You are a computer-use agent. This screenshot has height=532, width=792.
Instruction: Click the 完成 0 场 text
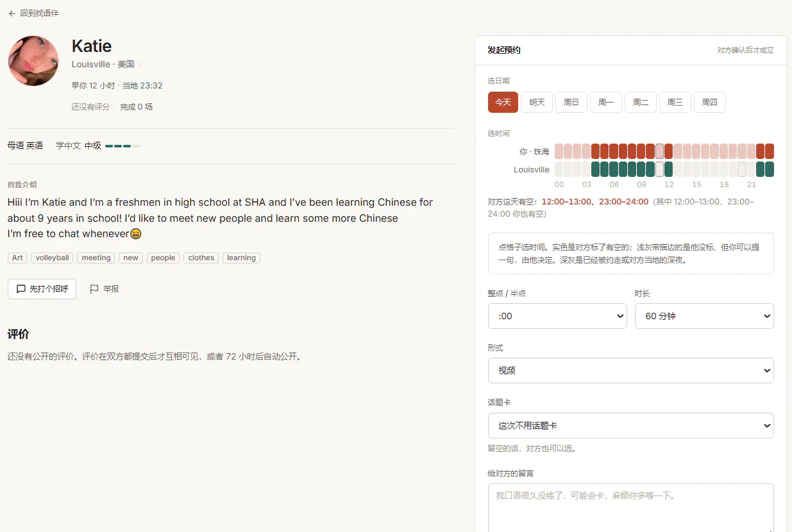point(136,107)
